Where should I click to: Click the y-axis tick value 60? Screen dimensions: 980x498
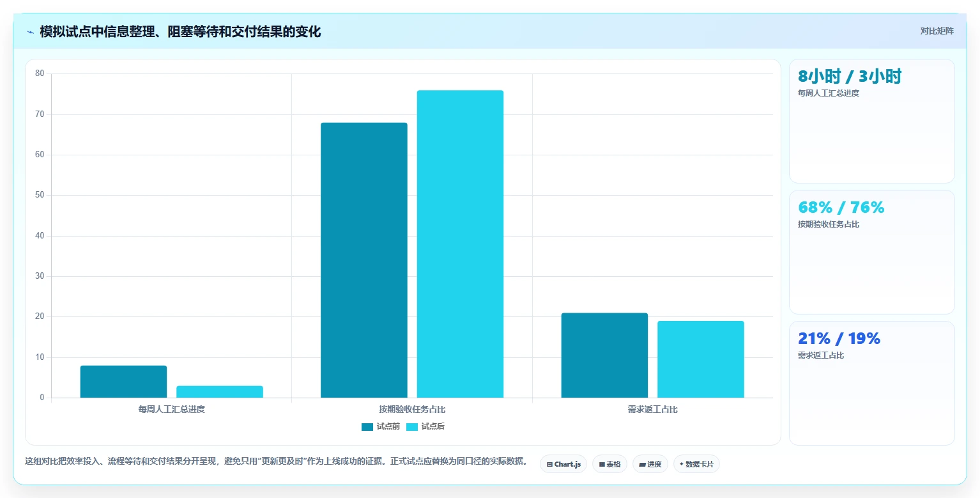(40, 155)
